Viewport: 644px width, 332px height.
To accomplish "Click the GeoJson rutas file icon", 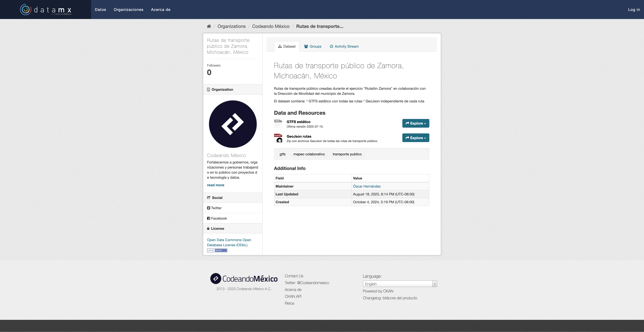I will tap(278, 138).
